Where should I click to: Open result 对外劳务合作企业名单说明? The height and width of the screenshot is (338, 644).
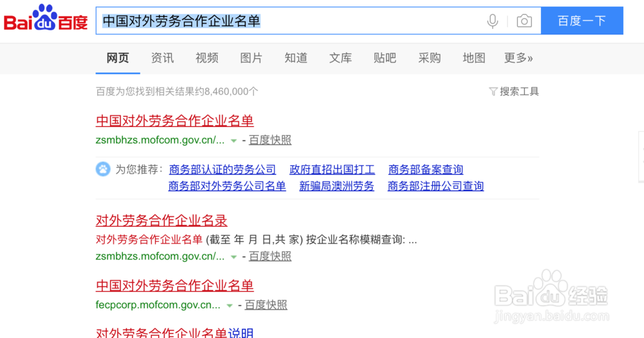point(175,332)
